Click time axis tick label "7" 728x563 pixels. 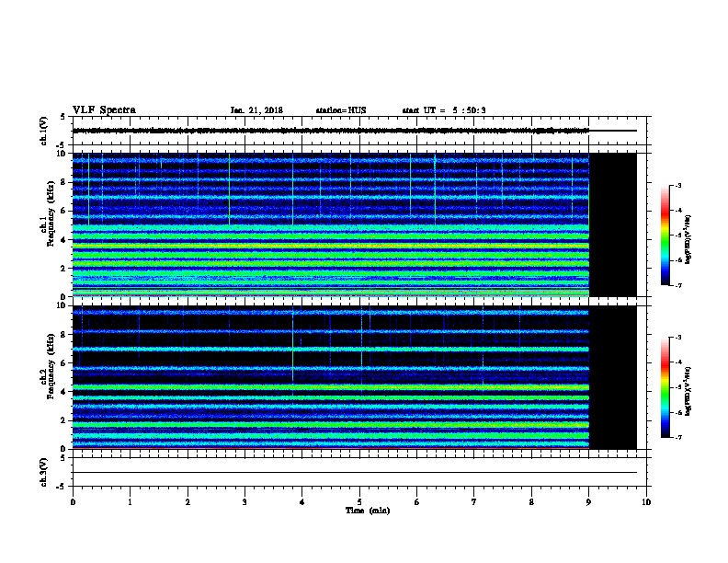coord(474,502)
